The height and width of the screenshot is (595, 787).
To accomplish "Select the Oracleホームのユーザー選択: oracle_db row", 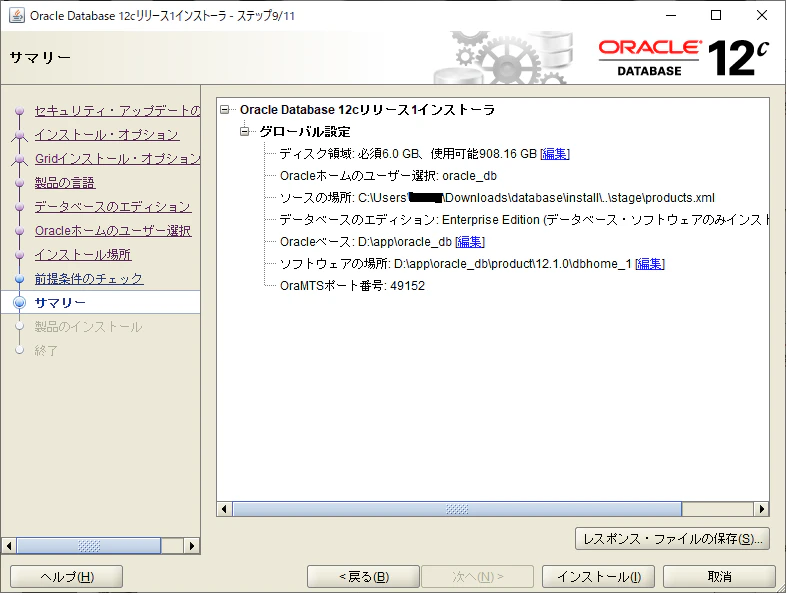I will [388, 176].
